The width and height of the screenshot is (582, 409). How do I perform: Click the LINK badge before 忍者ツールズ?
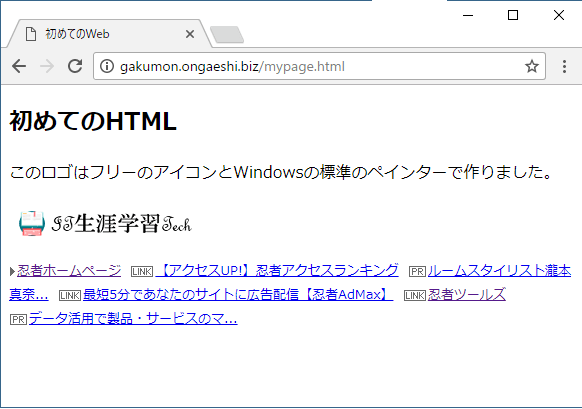tap(415, 295)
